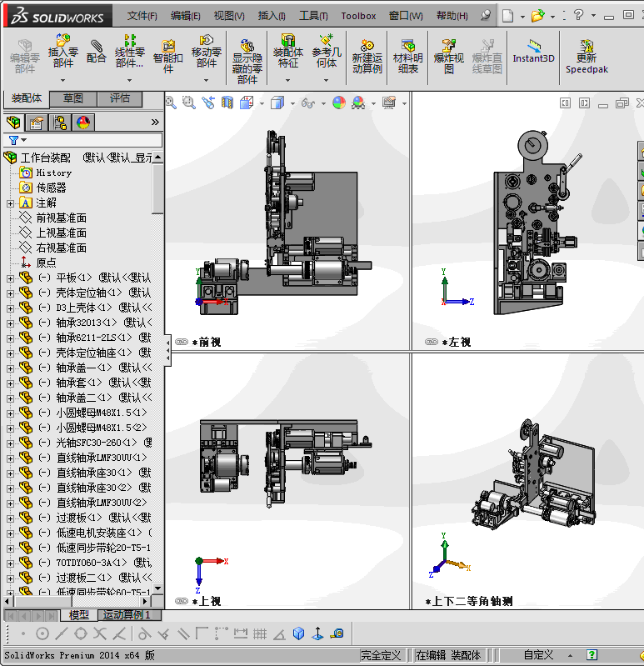Click the 插入零部件 (Insert Components) tool
The image size is (644, 666).
tap(62, 50)
